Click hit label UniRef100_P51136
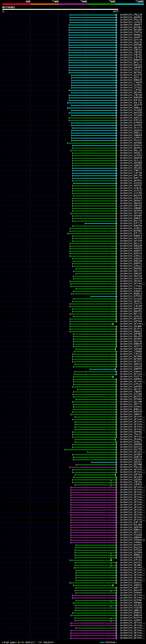Screen dimensions: 146x644 click(x=131, y=467)
